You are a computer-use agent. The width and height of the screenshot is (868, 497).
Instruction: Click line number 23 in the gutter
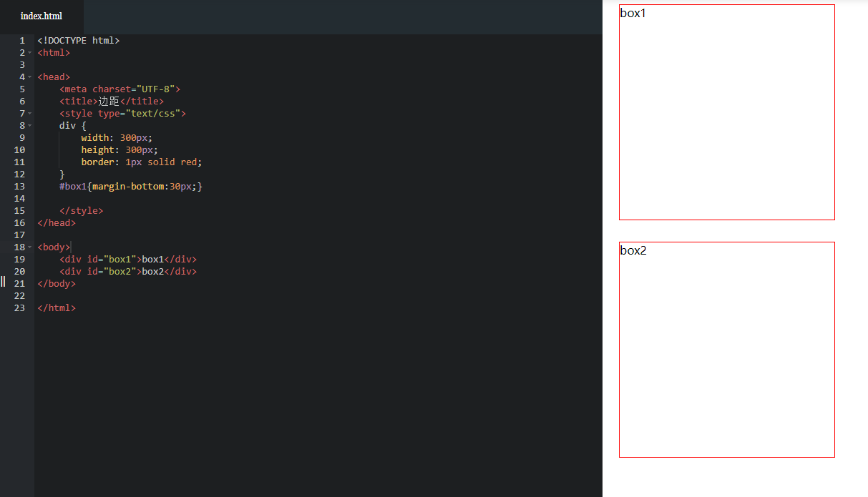(x=19, y=308)
